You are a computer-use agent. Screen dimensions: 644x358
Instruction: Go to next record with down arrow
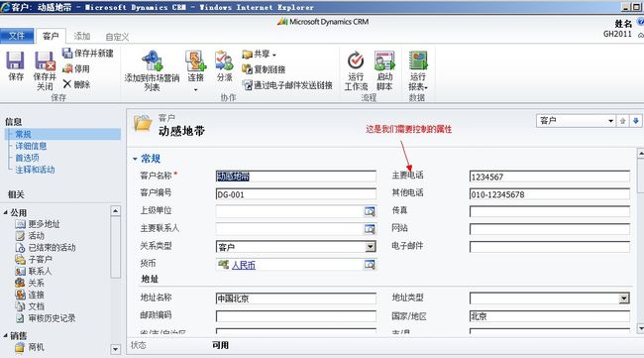pos(636,121)
